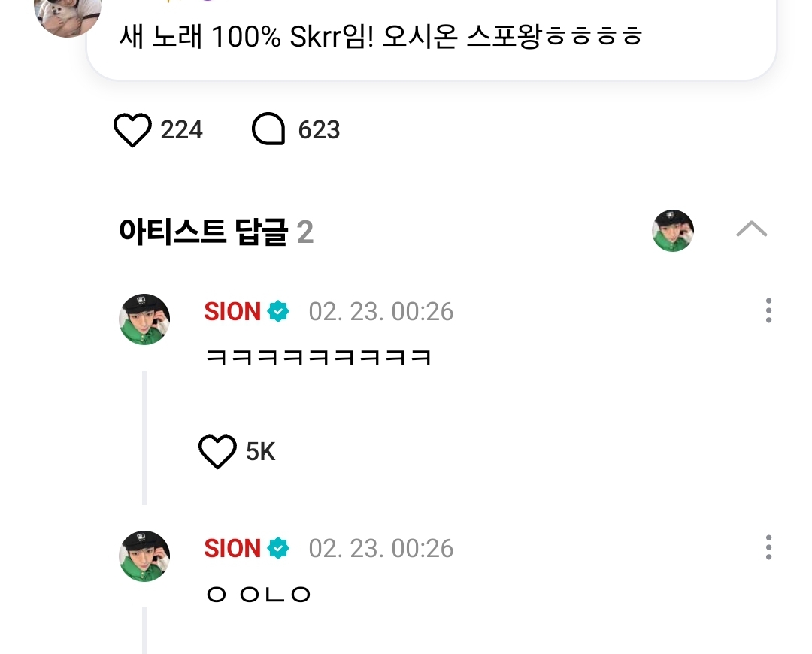The image size is (812, 654).
Task: Tap the ㅋㅋㅋㅋㅋㅋㅋㅋㅋ reply text
Action: 318,356
